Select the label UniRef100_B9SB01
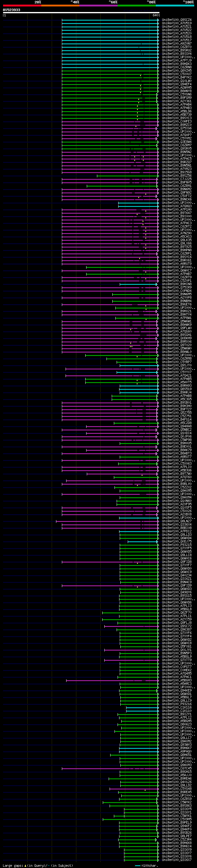 point(176,402)
